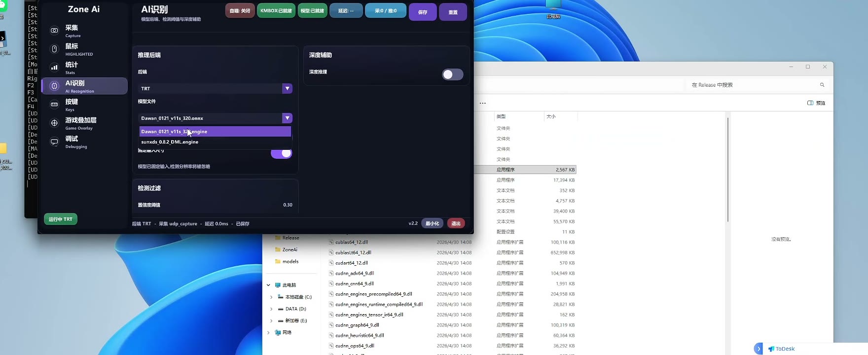The image size is (868, 355).
Task: Open the model file dropdown arrow
Action: click(x=287, y=118)
